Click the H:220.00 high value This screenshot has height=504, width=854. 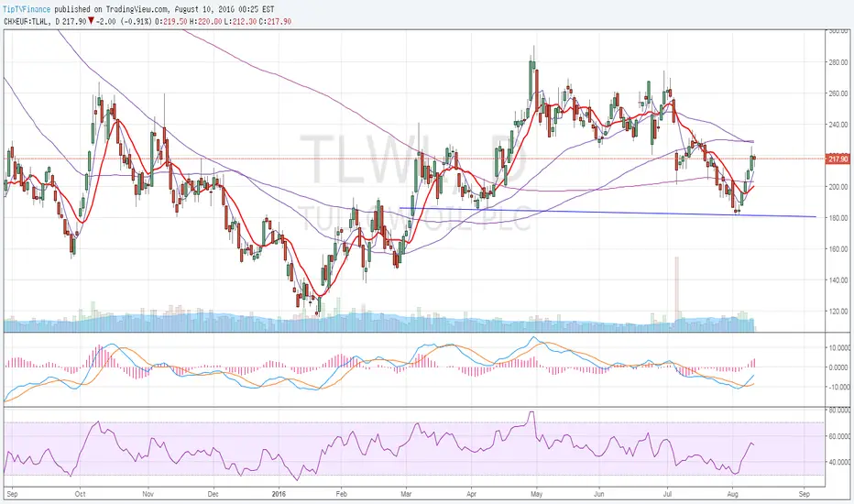206,21
